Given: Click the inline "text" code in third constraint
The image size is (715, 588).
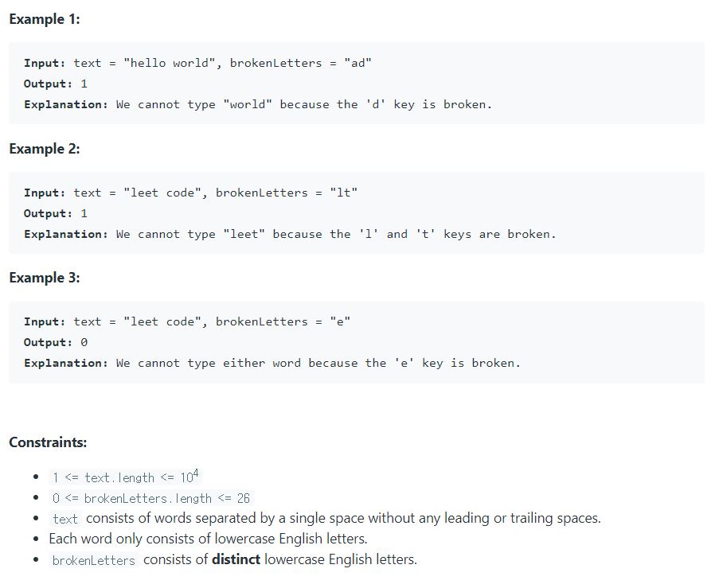Looking at the screenshot, I should (x=65, y=519).
